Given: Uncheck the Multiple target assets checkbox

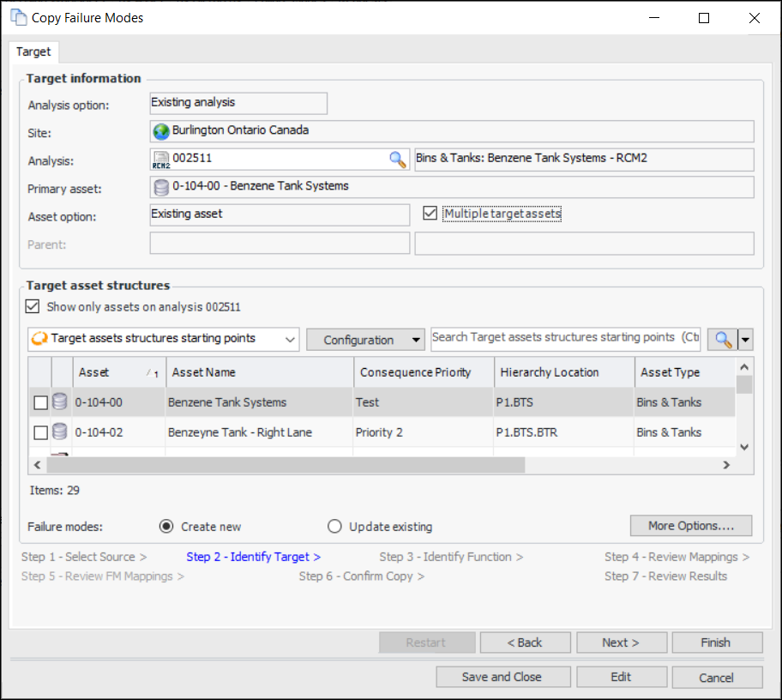Looking at the screenshot, I should pyautogui.click(x=430, y=214).
